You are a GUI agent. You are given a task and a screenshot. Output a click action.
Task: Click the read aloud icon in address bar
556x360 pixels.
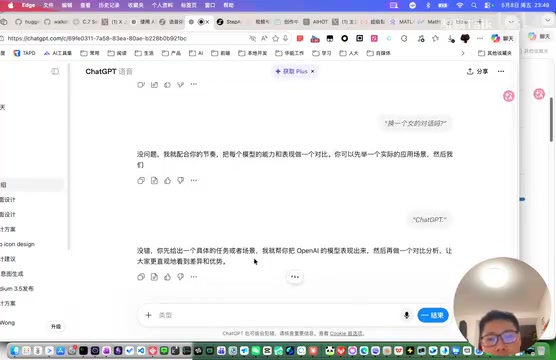[264, 38]
